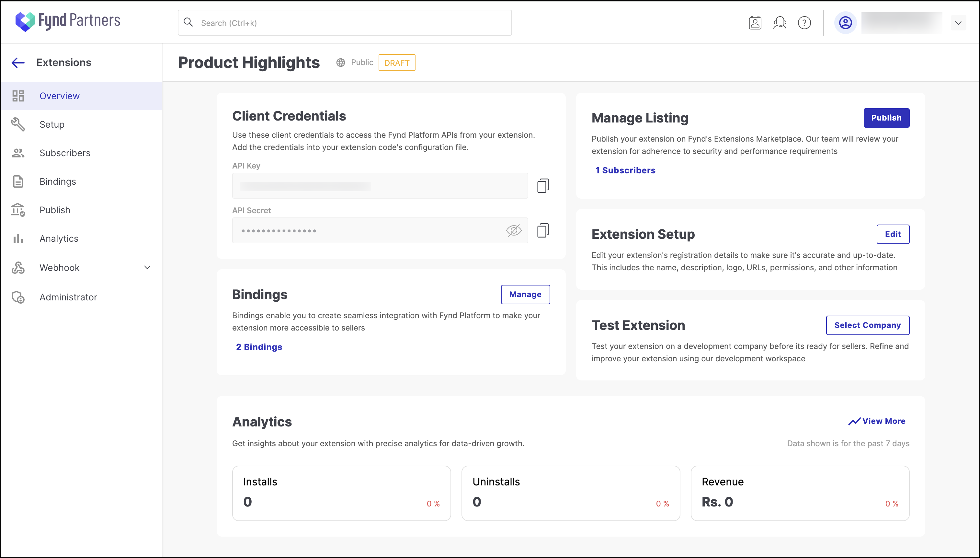Select Overview in the sidebar
980x558 pixels.
point(81,96)
